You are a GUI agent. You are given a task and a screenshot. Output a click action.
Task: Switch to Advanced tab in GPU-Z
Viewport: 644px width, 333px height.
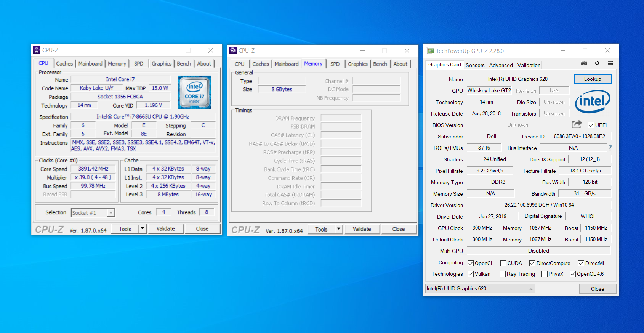[501, 65]
